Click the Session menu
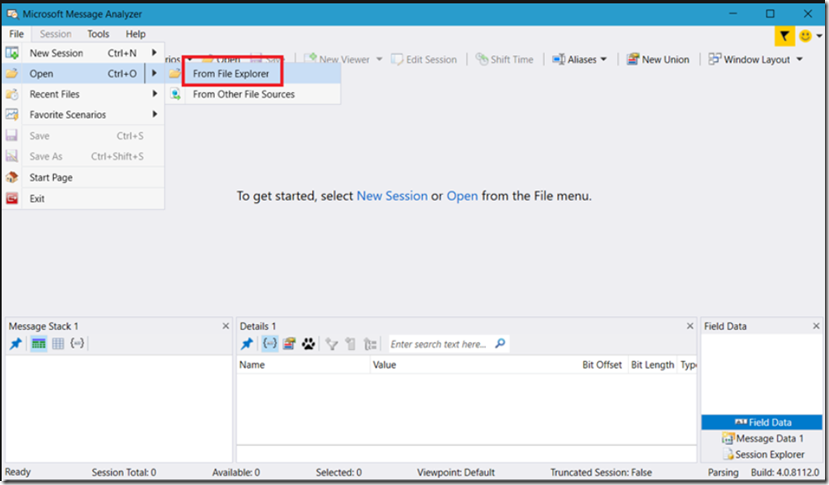 (56, 34)
